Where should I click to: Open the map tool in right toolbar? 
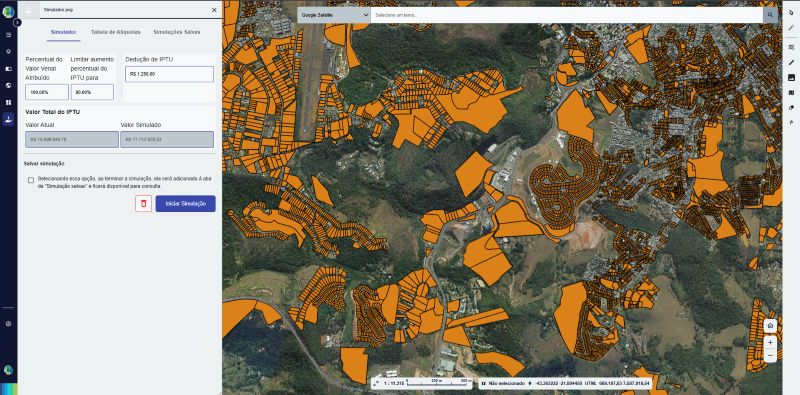(791, 92)
